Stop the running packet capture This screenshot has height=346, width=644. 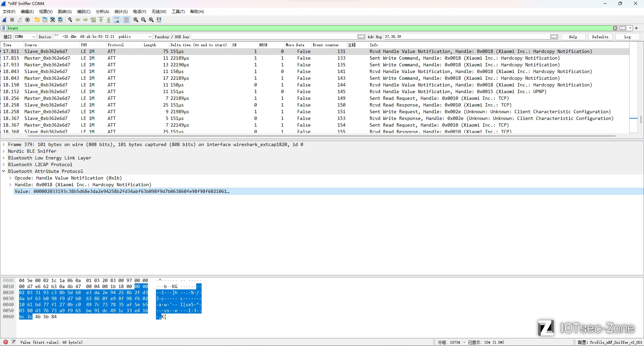tap(12, 20)
